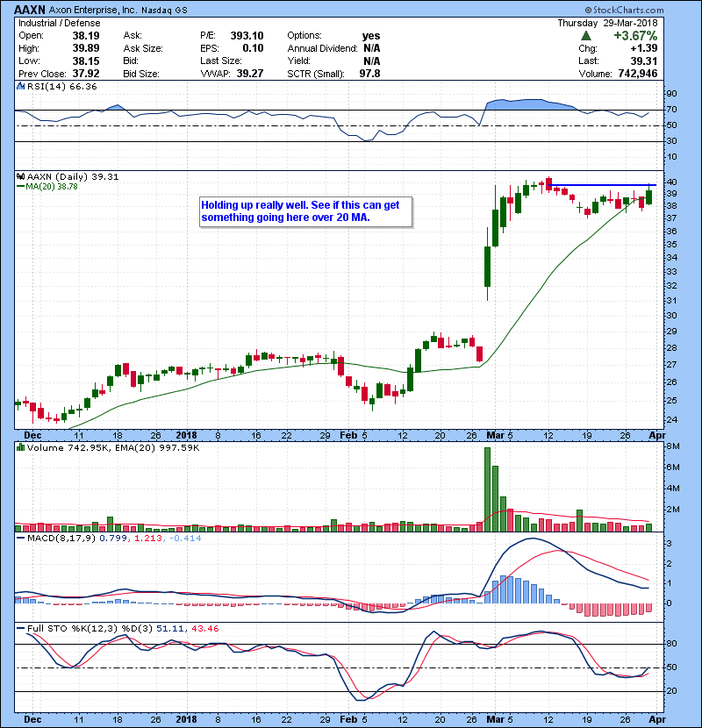Image resolution: width=702 pixels, height=728 pixels.
Task: Click the tallest green volume bar
Action: [487, 489]
